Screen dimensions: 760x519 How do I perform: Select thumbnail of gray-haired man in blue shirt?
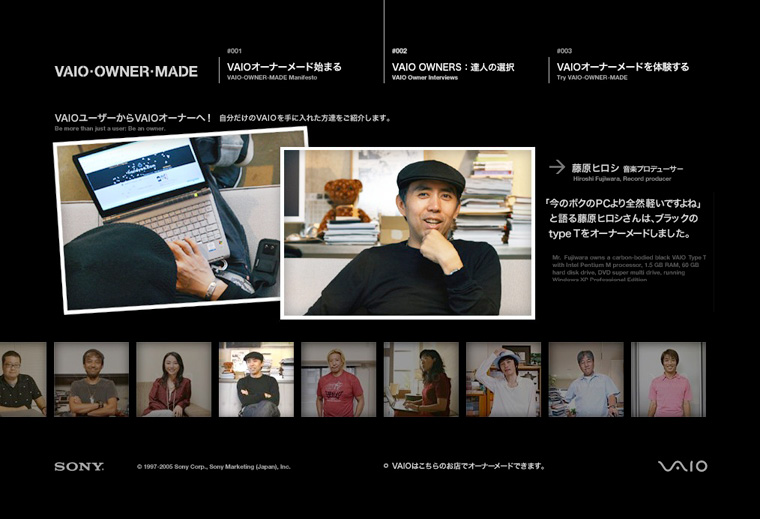pos(585,379)
